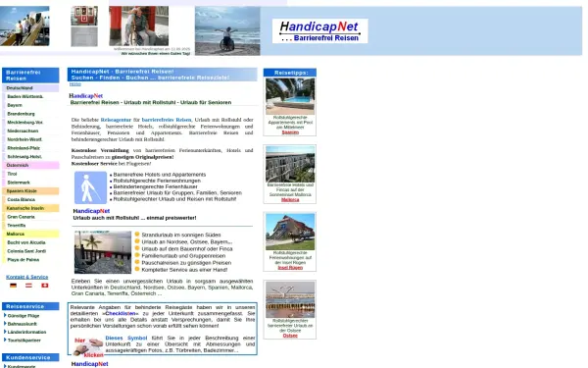This screenshot has width=588, height=368.
Task: Click the German flag icon
Action: 13,286
